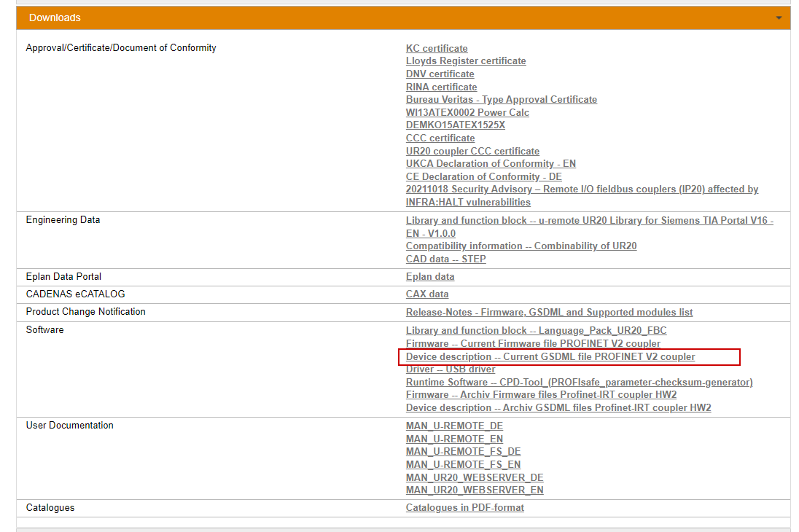Open the CCC certificate link

440,138
